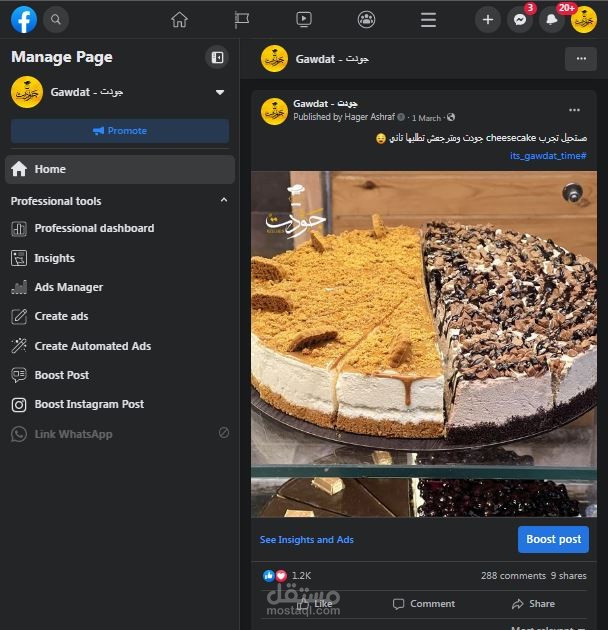Open the account profile picture menu

(x=583, y=20)
